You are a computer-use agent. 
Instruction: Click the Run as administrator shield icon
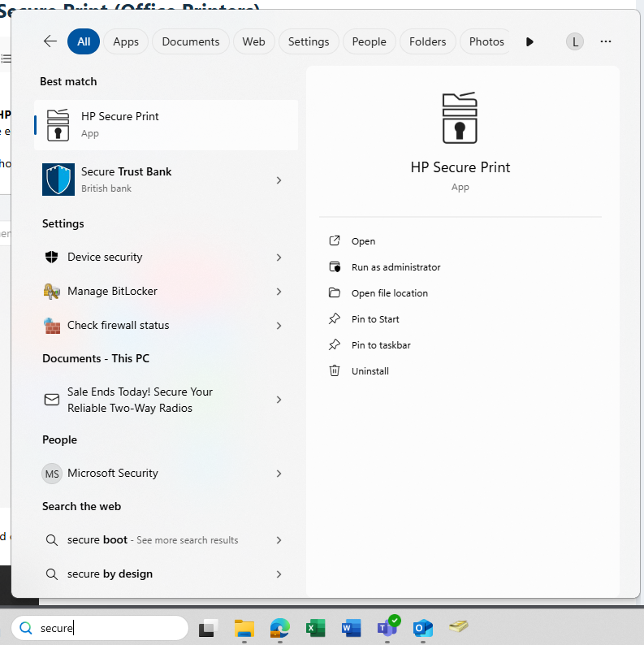(x=335, y=267)
